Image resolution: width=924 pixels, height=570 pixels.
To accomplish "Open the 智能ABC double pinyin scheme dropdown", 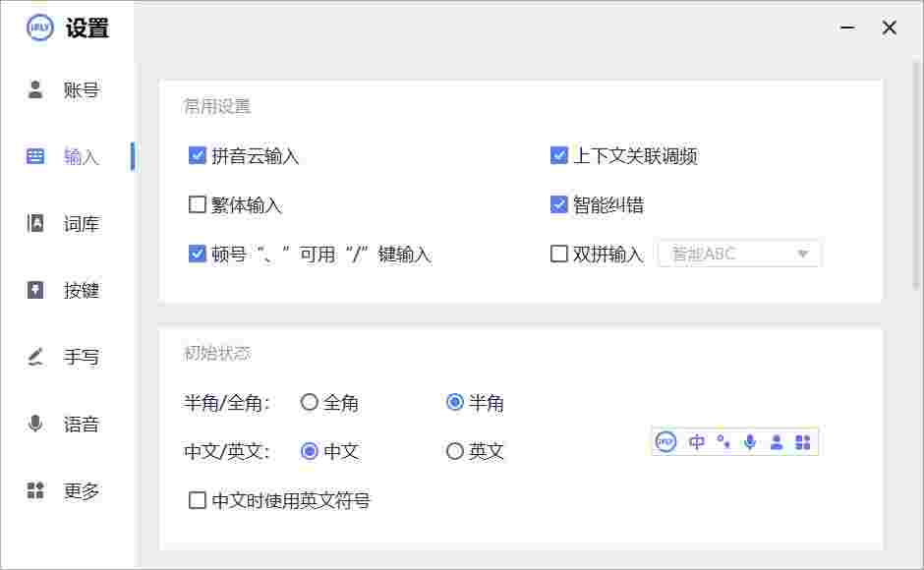I will click(x=738, y=254).
